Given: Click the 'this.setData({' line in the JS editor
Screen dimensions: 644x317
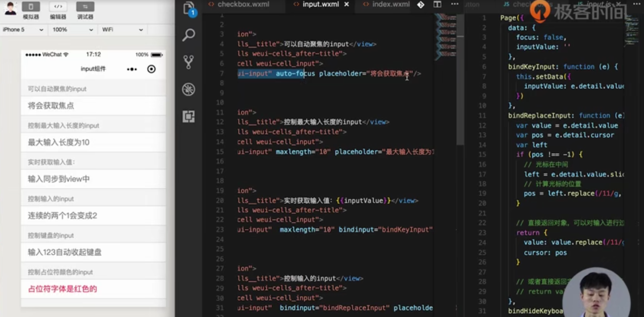Looking at the screenshot, I should pyautogui.click(x=543, y=77).
